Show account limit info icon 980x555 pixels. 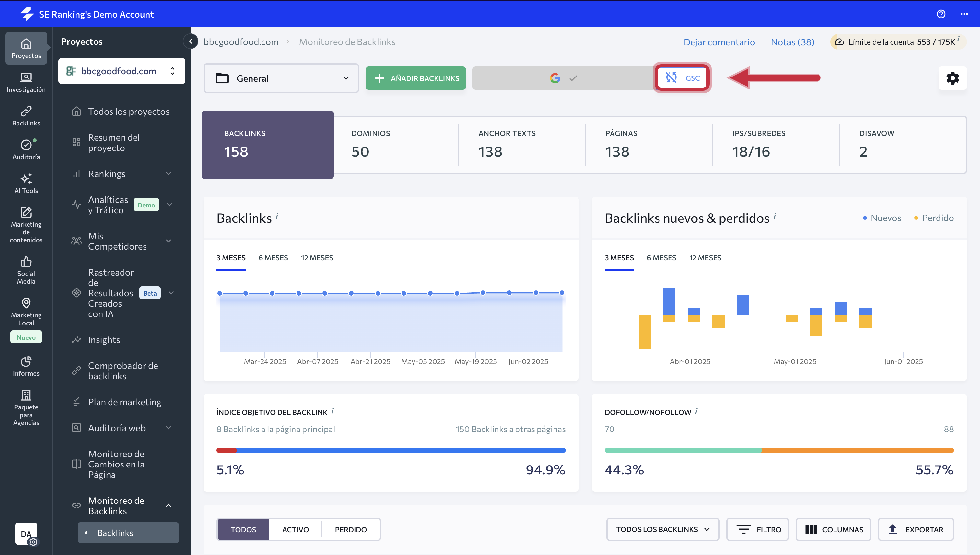(x=958, y=39)
